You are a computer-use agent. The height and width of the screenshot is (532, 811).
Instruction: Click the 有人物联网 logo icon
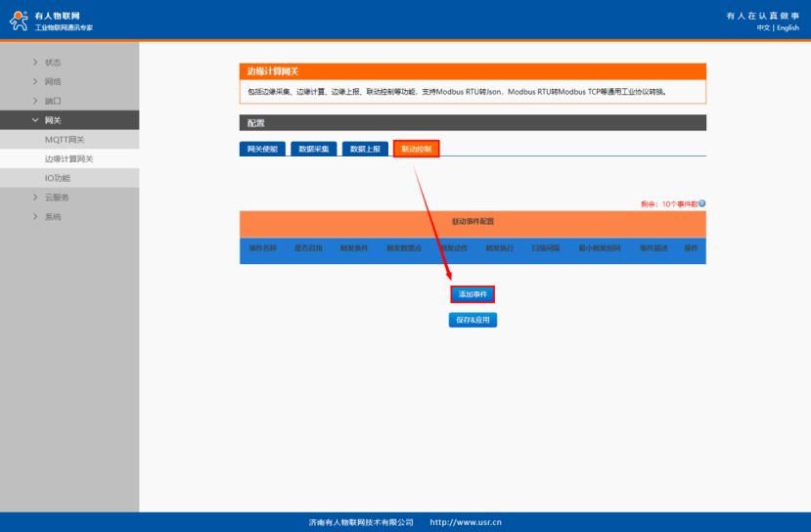coord(19,21)
